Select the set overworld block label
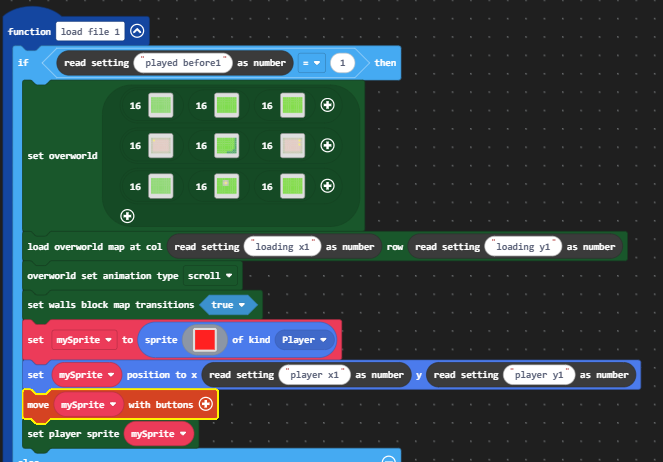663x462 pixels. [63, 156]
